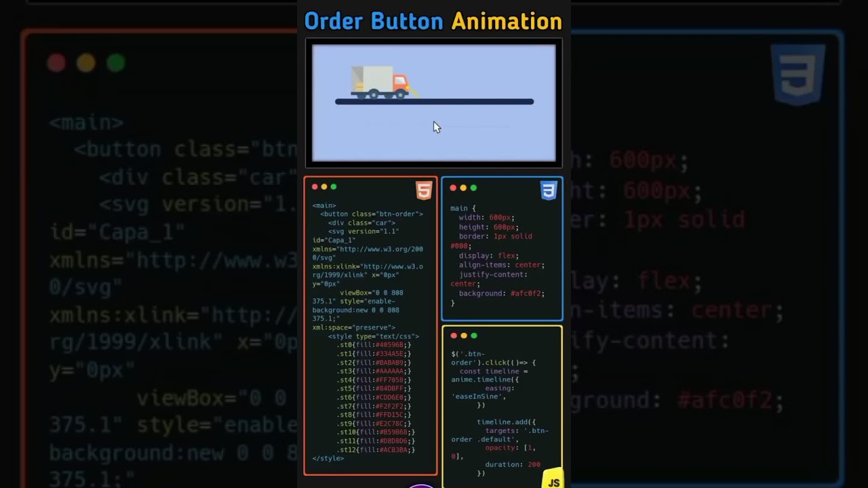Click the 'xml:space="preserve">' line
Screen dimensions: 868x488
[354, 328]
